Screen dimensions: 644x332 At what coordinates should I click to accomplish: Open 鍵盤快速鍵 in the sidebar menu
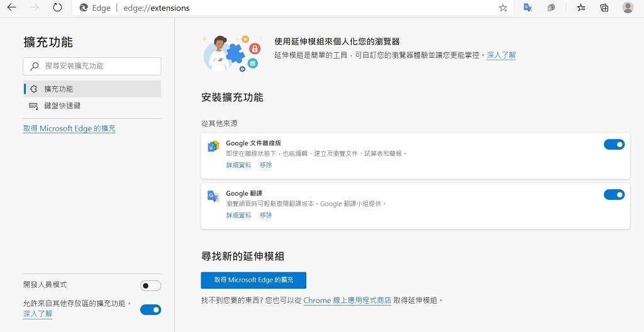(x=92, y=106)
